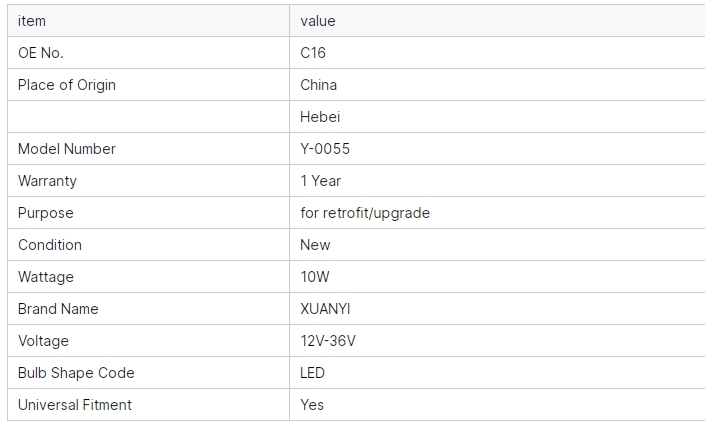Image resolution: width=712 pixels, height=430 pixels.
Task: Click the 'item' column header
Action: (x=32, y=21)
